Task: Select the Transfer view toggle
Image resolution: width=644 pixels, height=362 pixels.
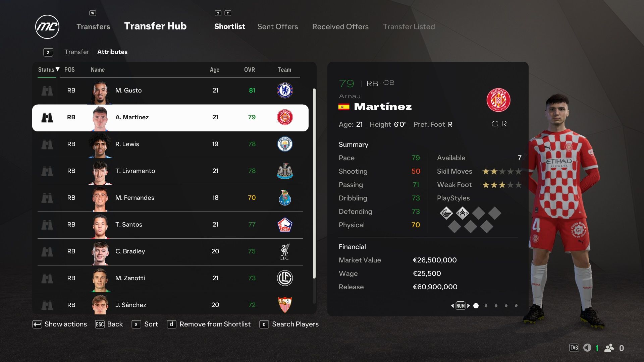Action: pos(76,52)
